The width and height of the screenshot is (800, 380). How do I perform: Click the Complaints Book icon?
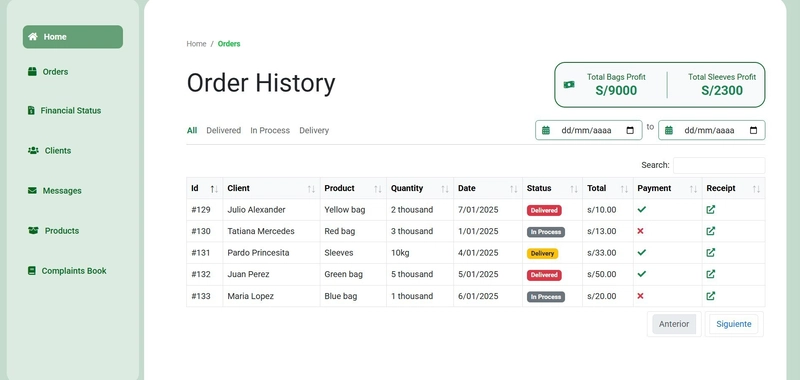(32, 271)
